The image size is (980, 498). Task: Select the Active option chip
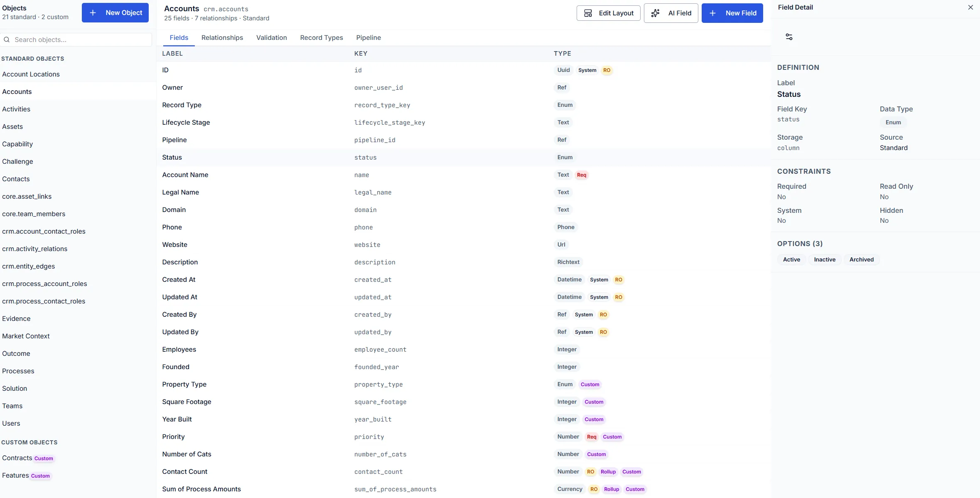pos(791,259)
